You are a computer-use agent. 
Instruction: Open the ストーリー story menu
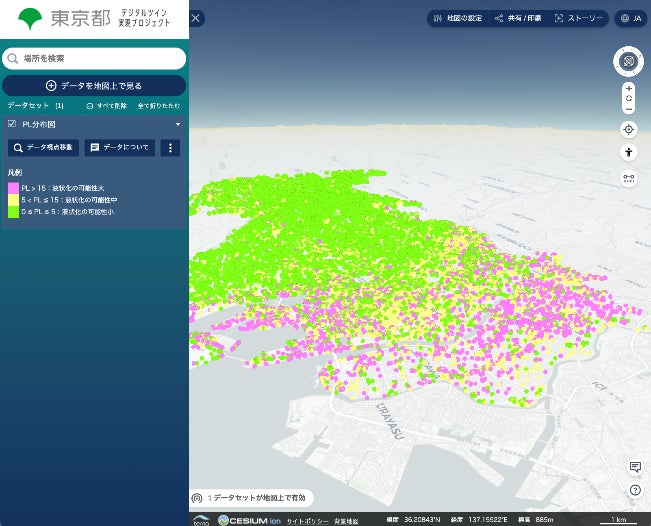pos(579,18)
